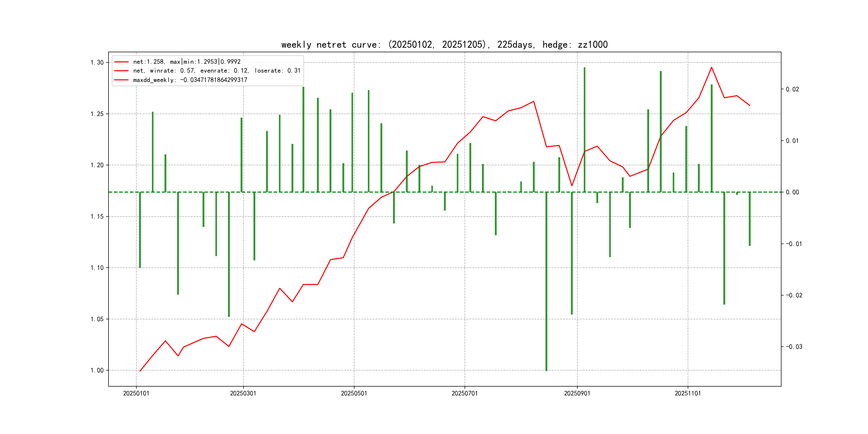Select legend entry 'net:1.258, max|min'
868x434 pixels.
[x=187, y=62]
